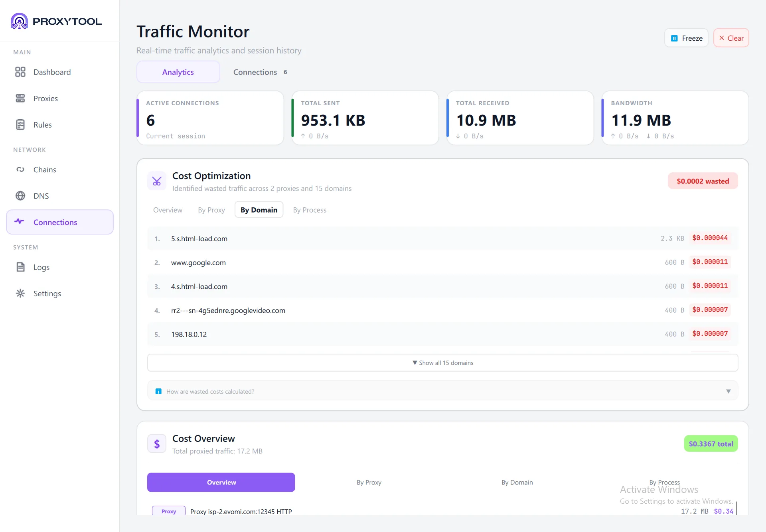The image size is (766, 532).
Task: Click the Cost Overview dollar icon
Action: tap(157, 444)
